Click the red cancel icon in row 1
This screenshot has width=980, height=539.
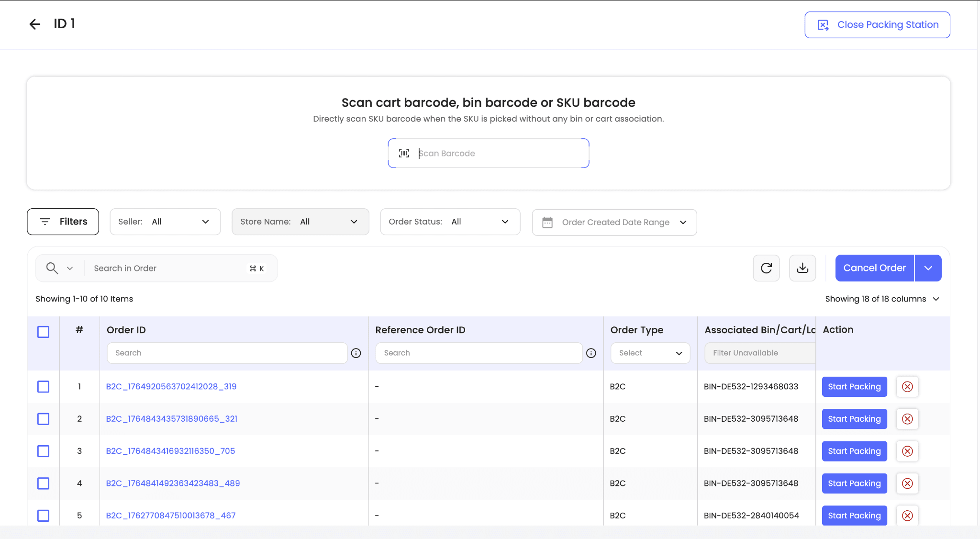point(907,387)
